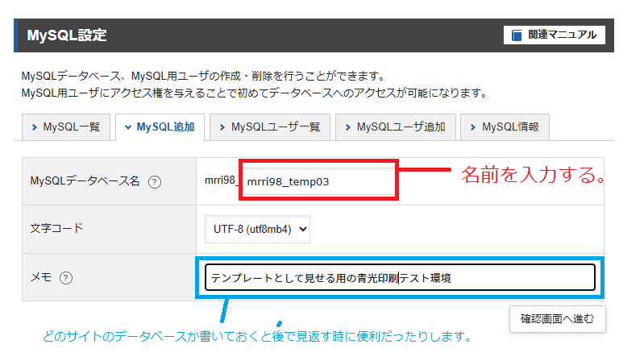Open the MySQLユーザ追加 tab
The image size is (644, 361).
point(395,127)
